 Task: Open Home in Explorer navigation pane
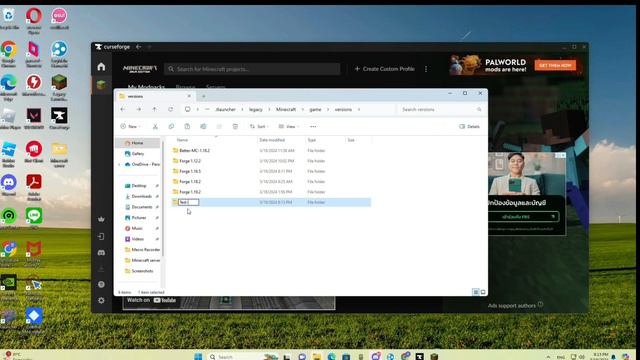137,143
